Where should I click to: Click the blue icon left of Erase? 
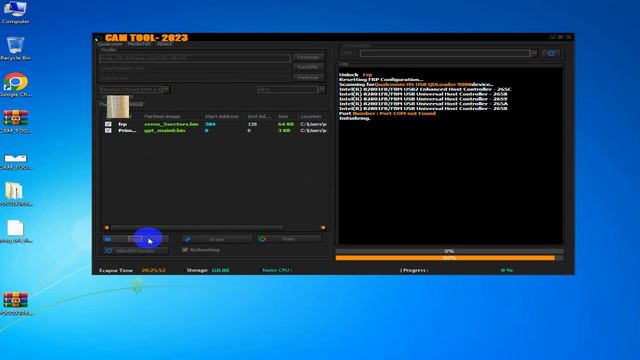pyautogui.click(x=108, y=239)
